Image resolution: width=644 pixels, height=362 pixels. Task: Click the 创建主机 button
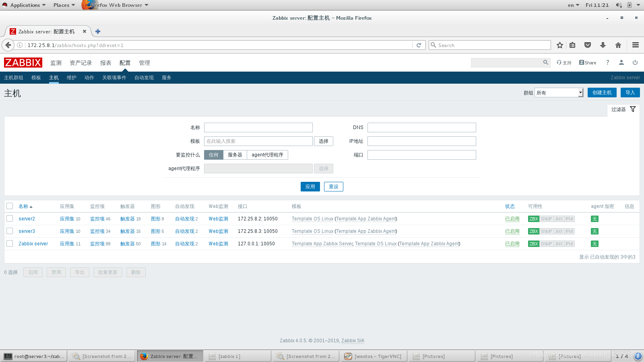click(x=602, y=93)
